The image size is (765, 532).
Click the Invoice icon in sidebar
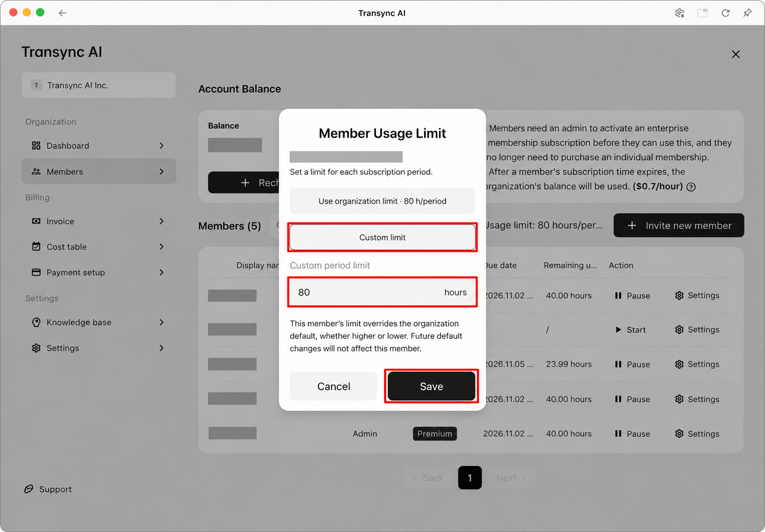[x=36, y=221]
